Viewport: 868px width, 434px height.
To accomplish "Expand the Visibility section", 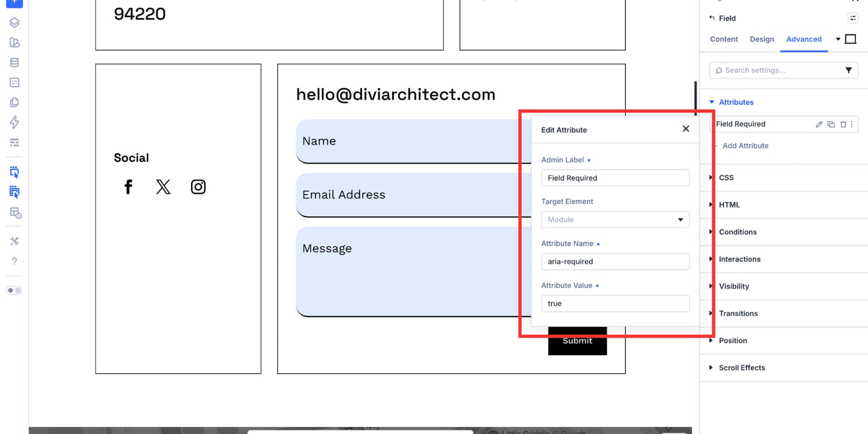I will pyautogui.click(x=734, y=286).
